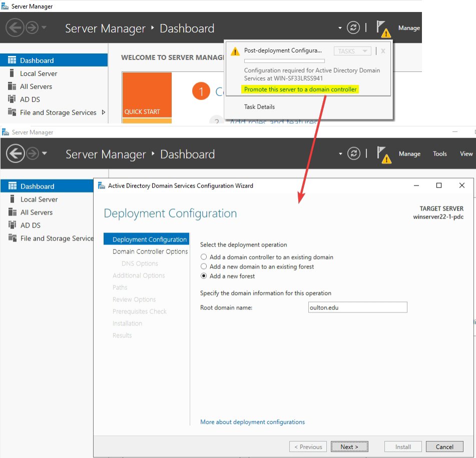Click the Root domain name text field

[357, 307]
